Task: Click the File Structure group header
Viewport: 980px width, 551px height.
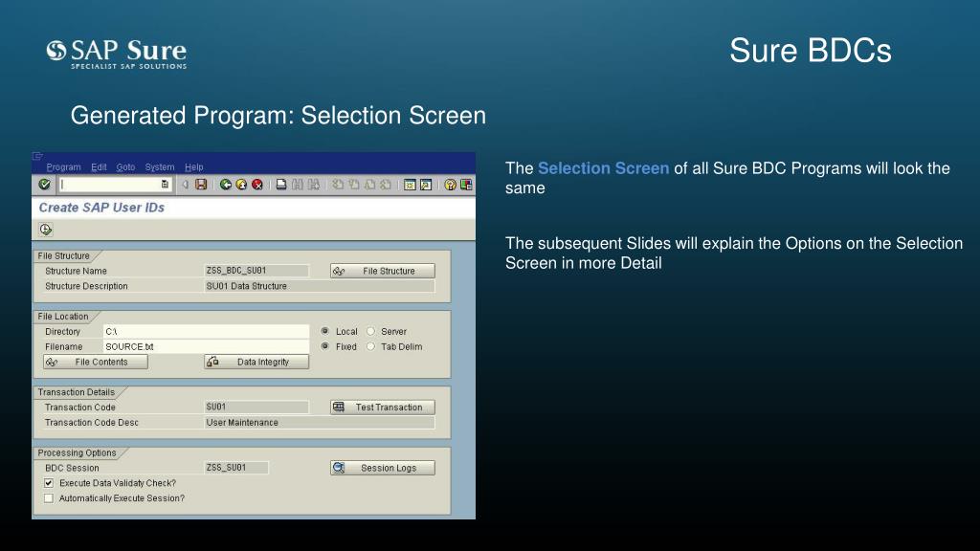Action: point(64,256)
